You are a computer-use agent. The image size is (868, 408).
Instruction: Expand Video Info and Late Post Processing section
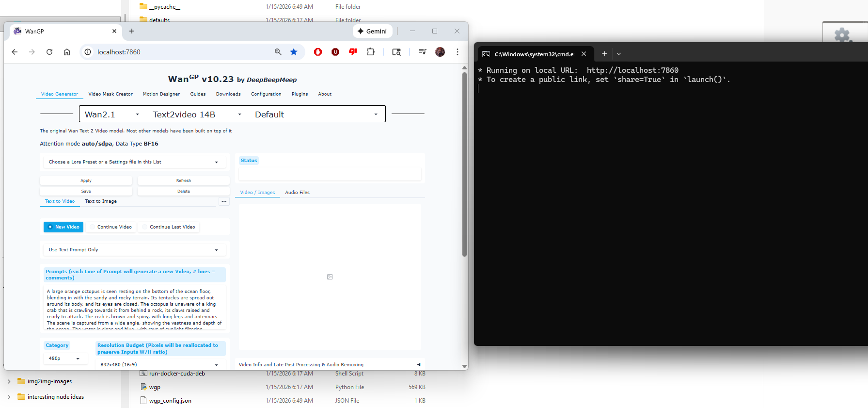pyautogui.click(x=330, y=365)
